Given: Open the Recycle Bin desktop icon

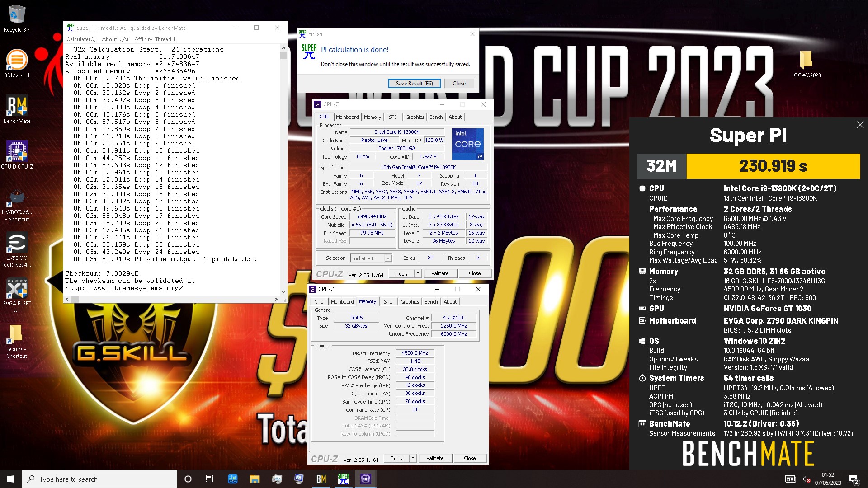Looking at the screenshot, I should [x=17, y=19].
